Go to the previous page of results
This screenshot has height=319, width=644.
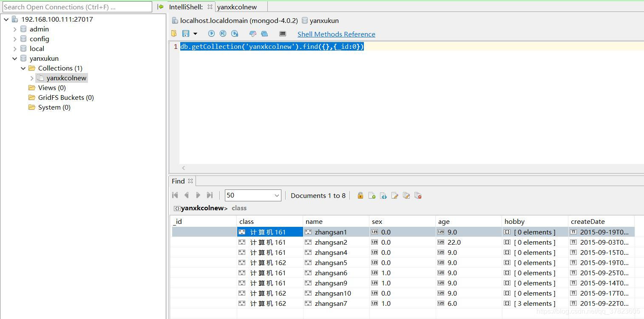[x=186, y=195]
